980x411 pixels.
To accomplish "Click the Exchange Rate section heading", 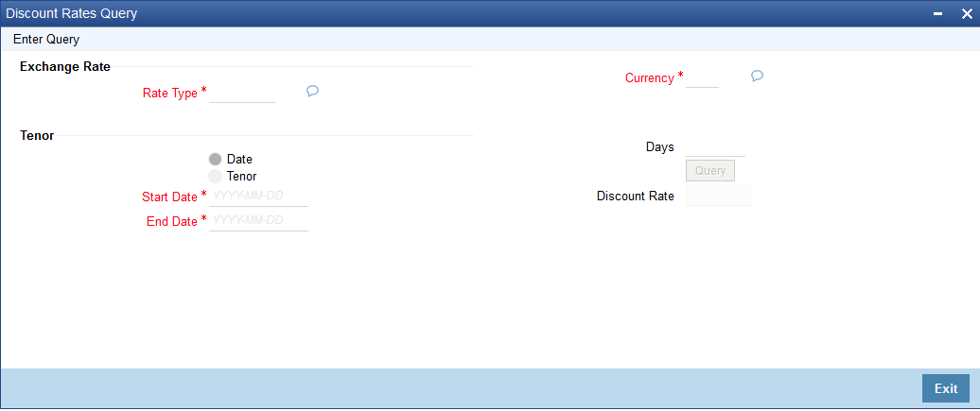I will 65,67.
